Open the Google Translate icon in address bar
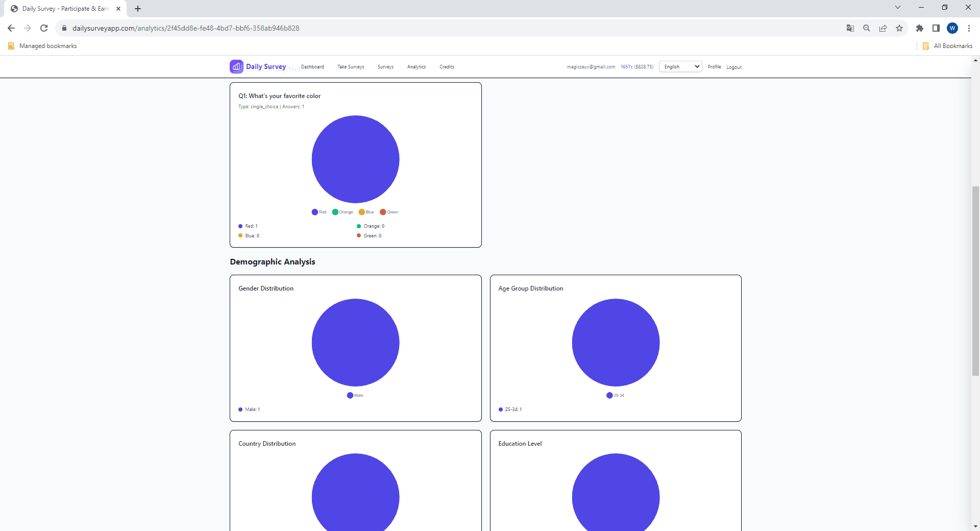 [850, 28]
